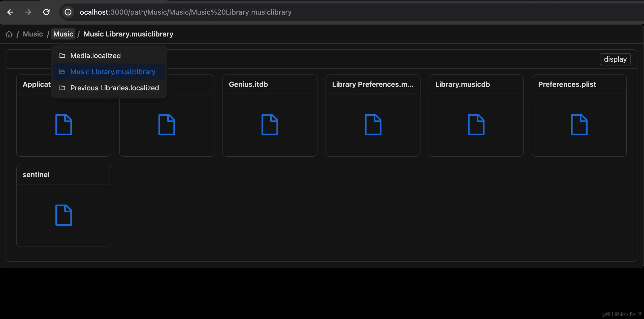Screen dimensions: 644x319
Task: Click the sentinel file icon
Action: [x=63, y=215]
